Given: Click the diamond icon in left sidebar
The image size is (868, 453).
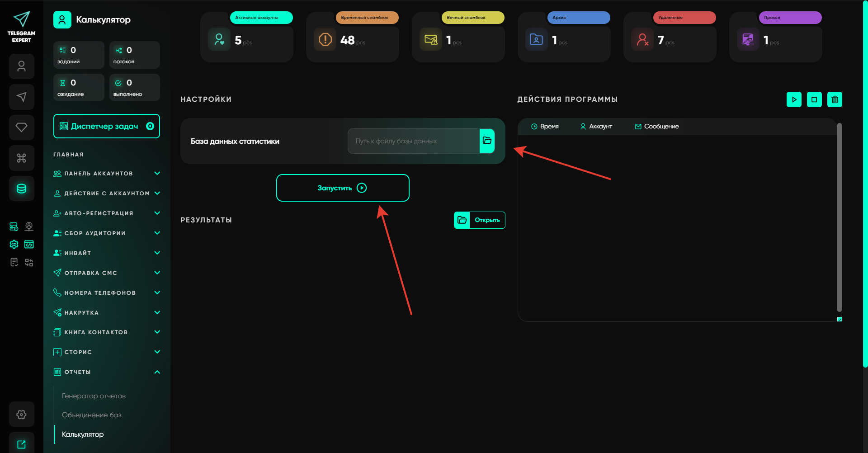Looking at the screenshot, I should [x=21, y=127].
